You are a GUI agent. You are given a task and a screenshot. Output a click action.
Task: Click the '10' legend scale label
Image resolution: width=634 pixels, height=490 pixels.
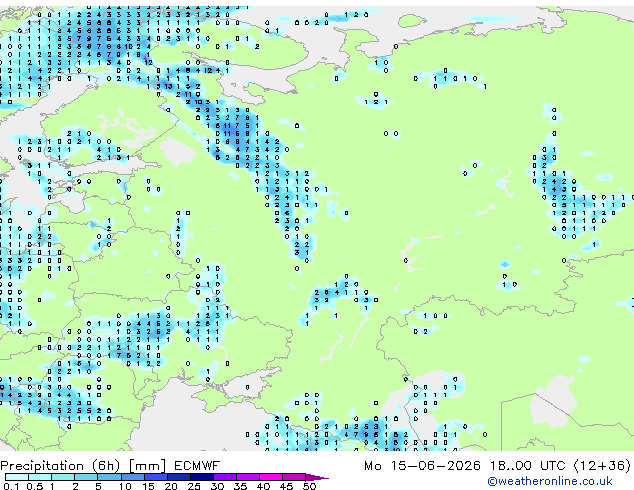pos(125,486)
